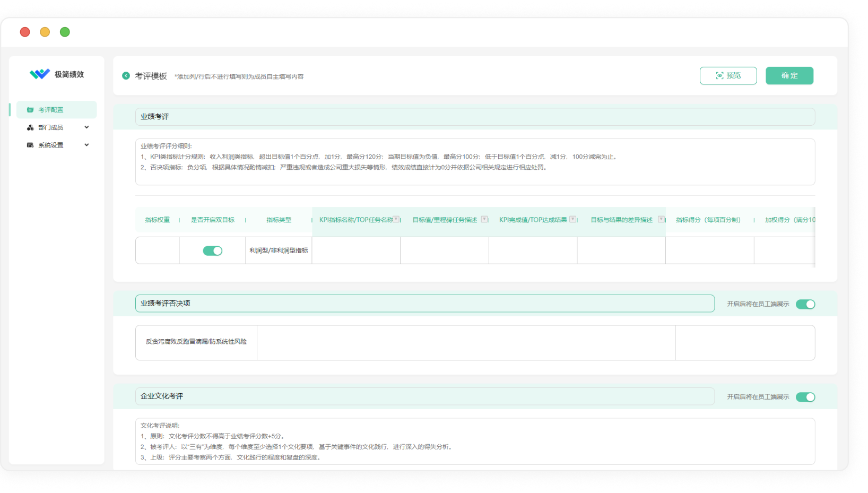The width and height of the screenshot is (868, 493).
Task: Expand the 系统设置 menu chevron
Action: tap(86, 145)
